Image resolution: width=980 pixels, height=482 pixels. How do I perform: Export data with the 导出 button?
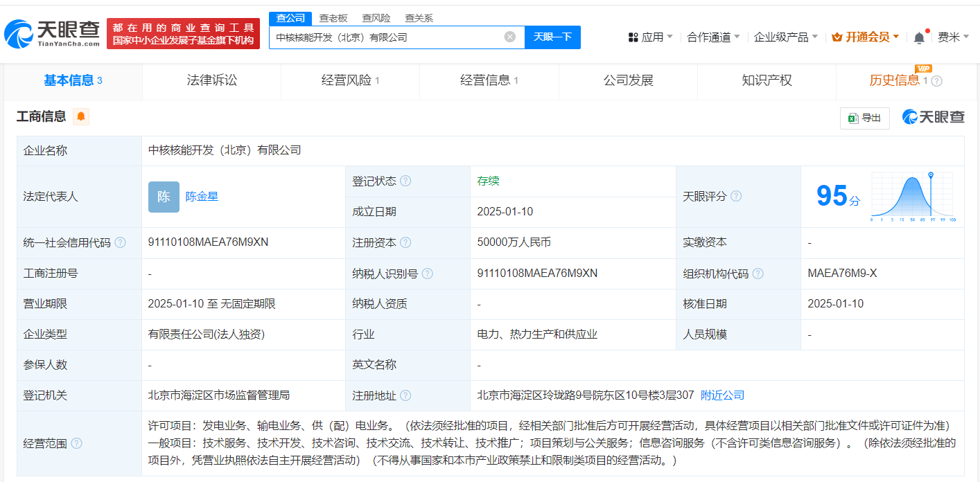[864, 118]
